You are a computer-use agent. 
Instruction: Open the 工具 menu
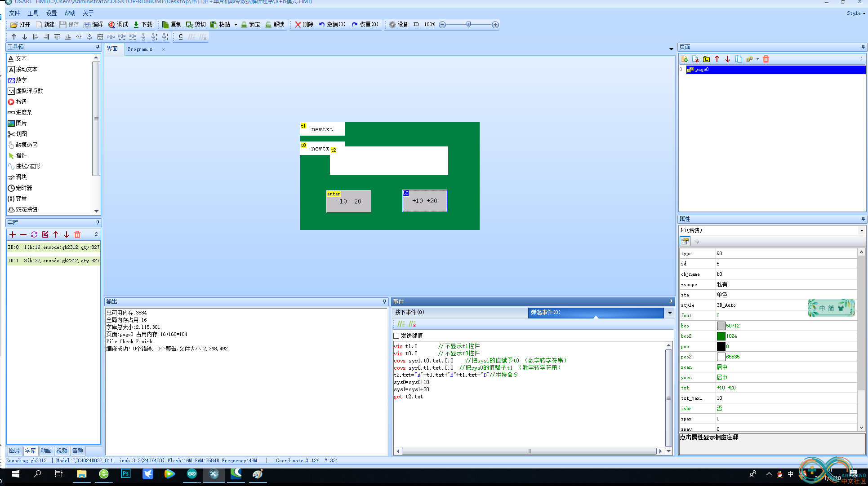33,13
